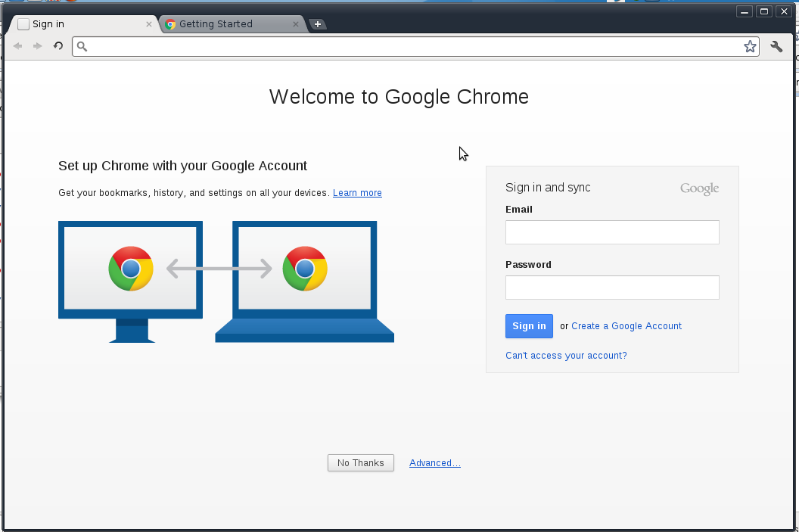Open Create a Google Account link
This screenshot has height=532, width=799.
(626, 326)
